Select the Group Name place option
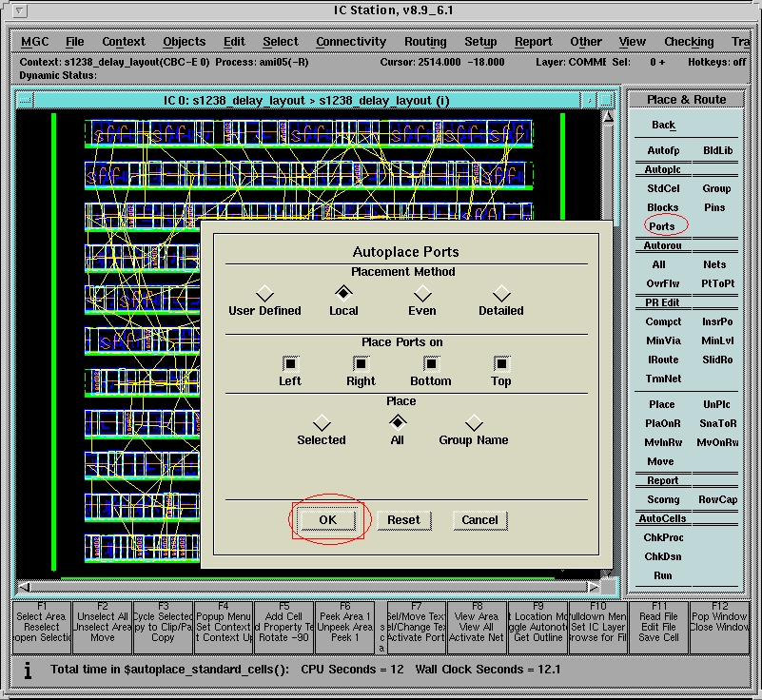The image size is (762, 700). [473, 423]
